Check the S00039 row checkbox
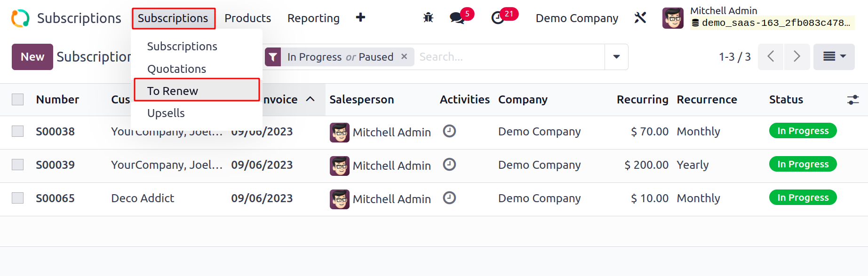 pyautogui.click(x=18, y=165)
